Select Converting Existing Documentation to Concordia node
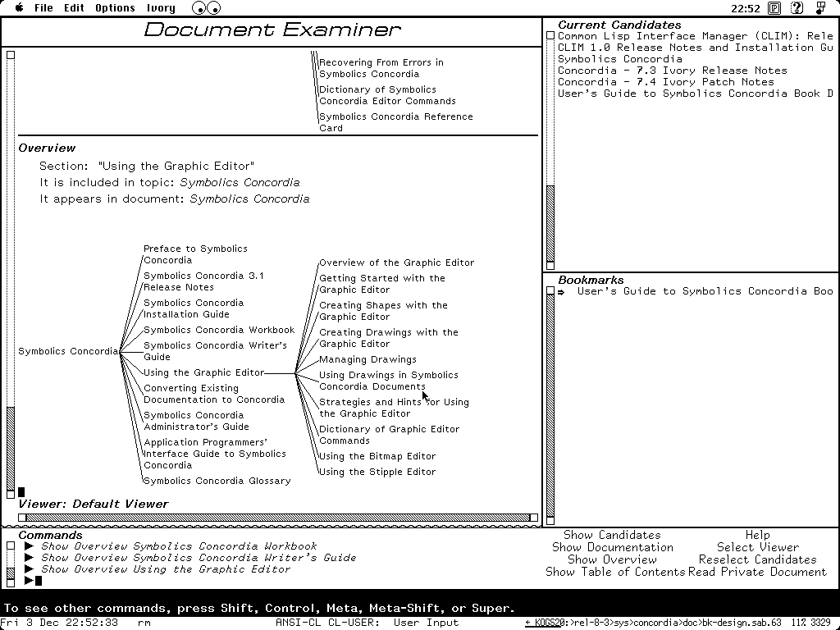Image resolution: width=840 pixels, height=630 pixels. coord(214,394)
